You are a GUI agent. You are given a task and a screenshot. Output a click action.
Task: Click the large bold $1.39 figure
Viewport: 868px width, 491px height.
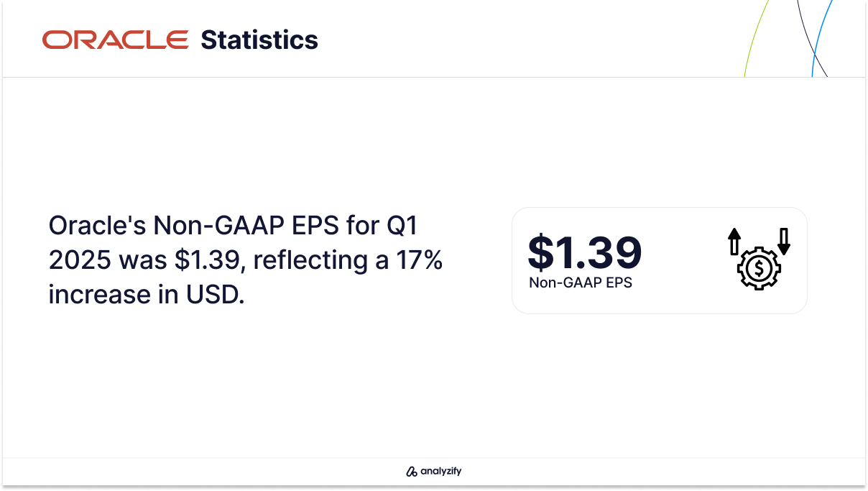pyautogui.click(x=584, y=252)
